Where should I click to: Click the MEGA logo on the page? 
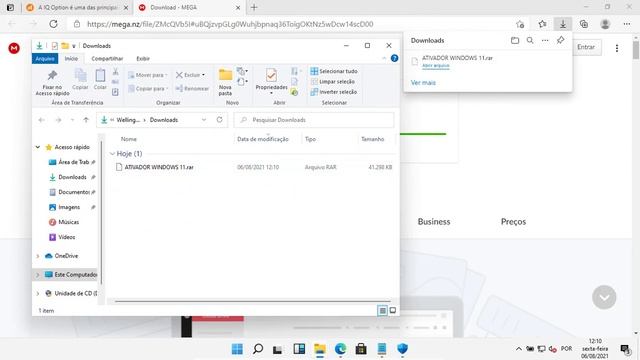14,48
